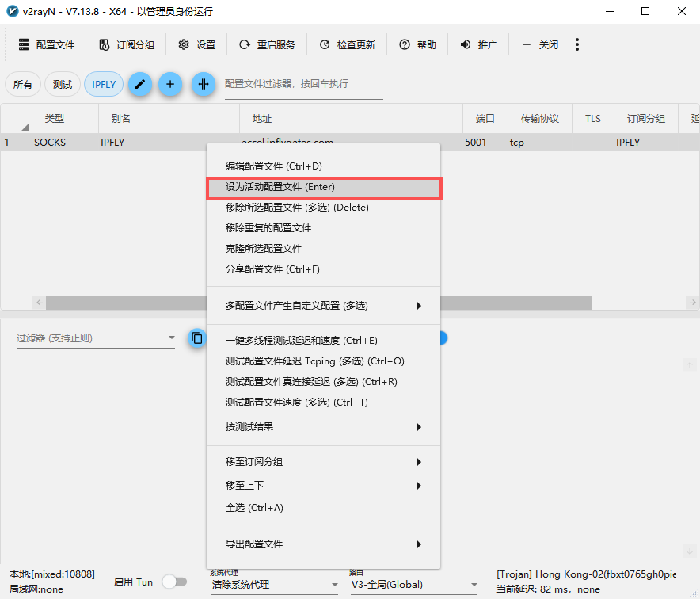Click the pencil edit subscription group icon
The height and width of the screenshot is (599, 700).
click(140, 84)
